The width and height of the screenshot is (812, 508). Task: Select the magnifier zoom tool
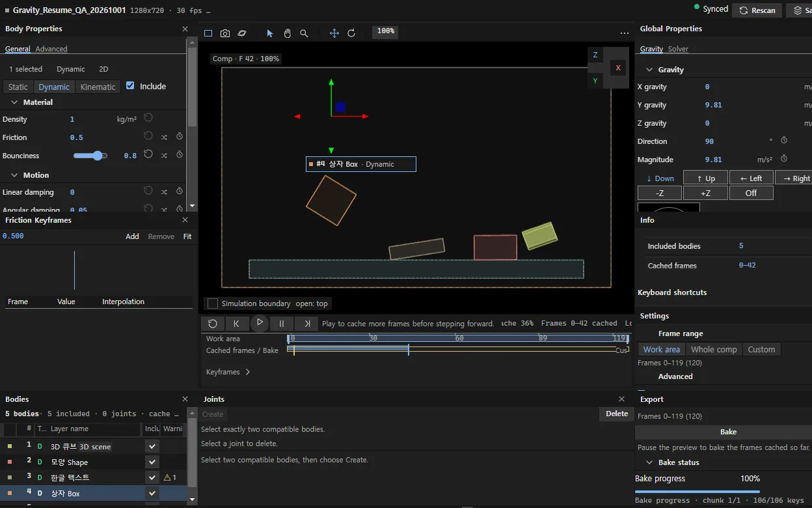coord(304,33)
